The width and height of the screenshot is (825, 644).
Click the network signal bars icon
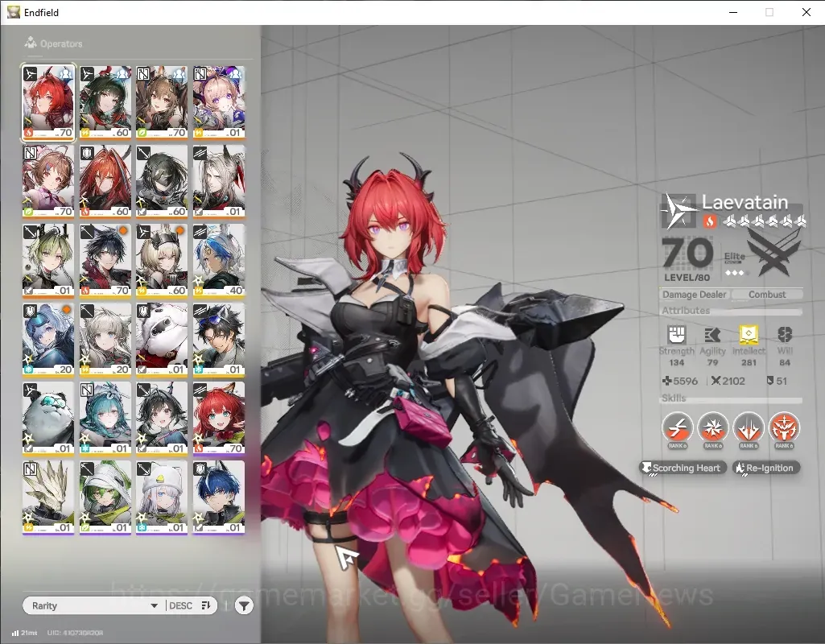coord(15,633)
